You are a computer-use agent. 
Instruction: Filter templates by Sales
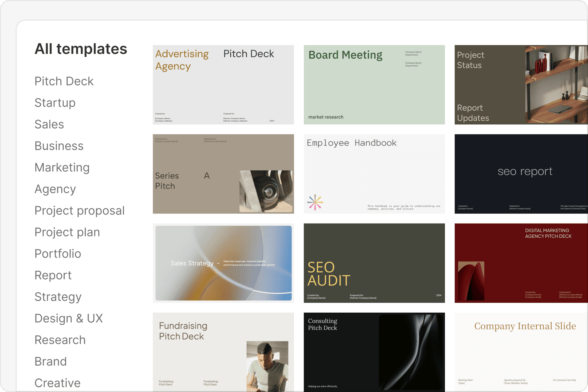tap(49, 124)
